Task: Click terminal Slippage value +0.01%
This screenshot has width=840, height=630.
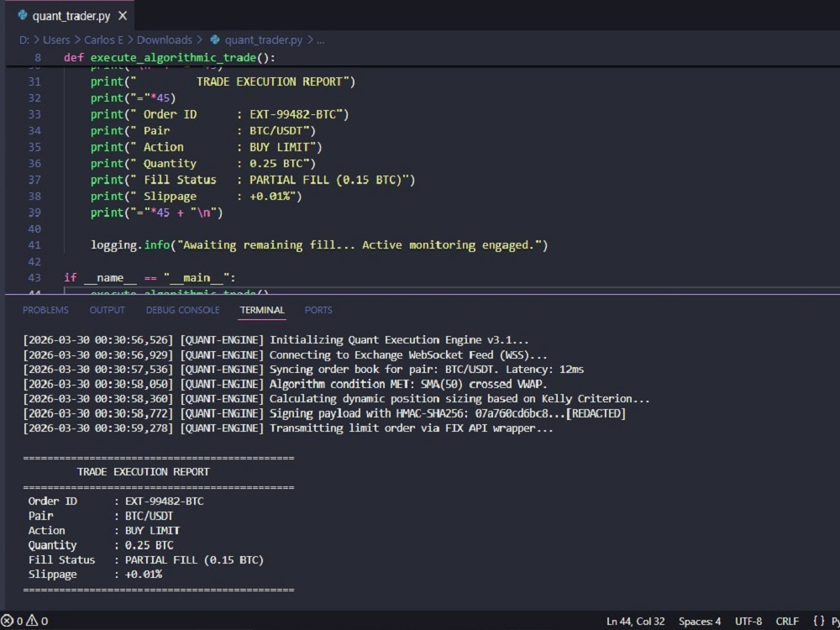Action: [x=143, y=575]
